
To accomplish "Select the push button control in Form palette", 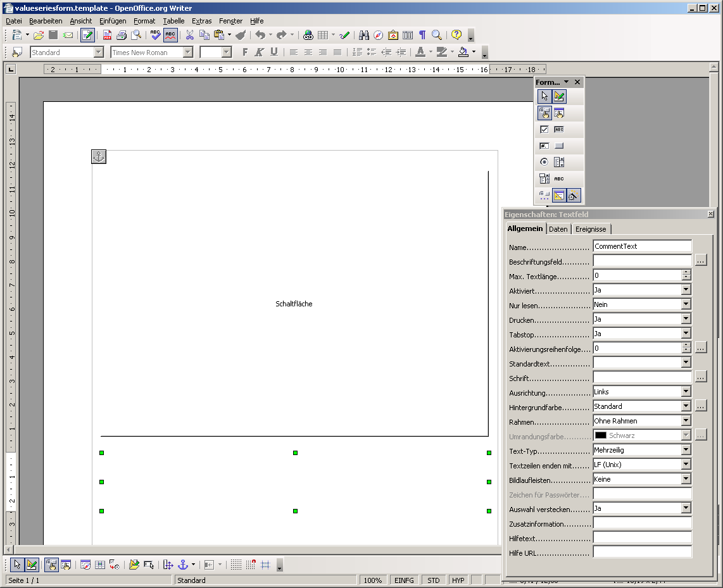I will coord(559,146).
